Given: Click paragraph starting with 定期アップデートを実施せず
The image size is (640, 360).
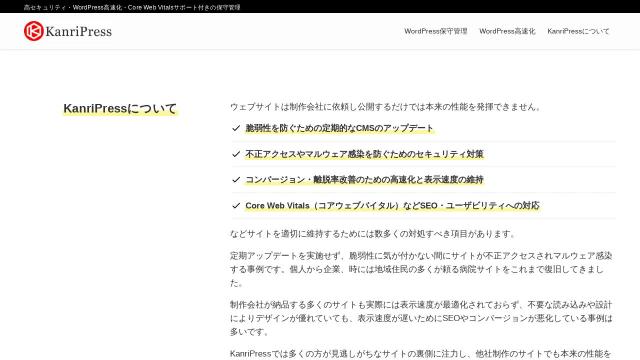Looking at the screenshot, I should (421, 269).
